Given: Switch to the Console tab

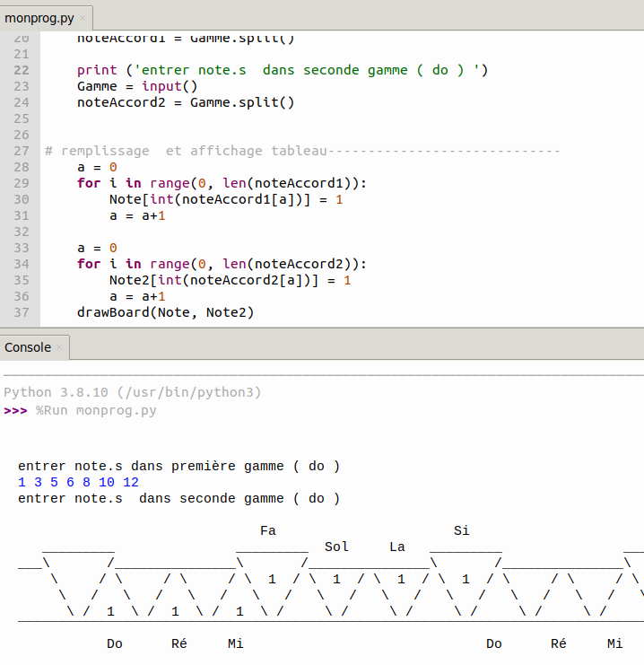Looking at the screenshot, I should pos(27,347).
